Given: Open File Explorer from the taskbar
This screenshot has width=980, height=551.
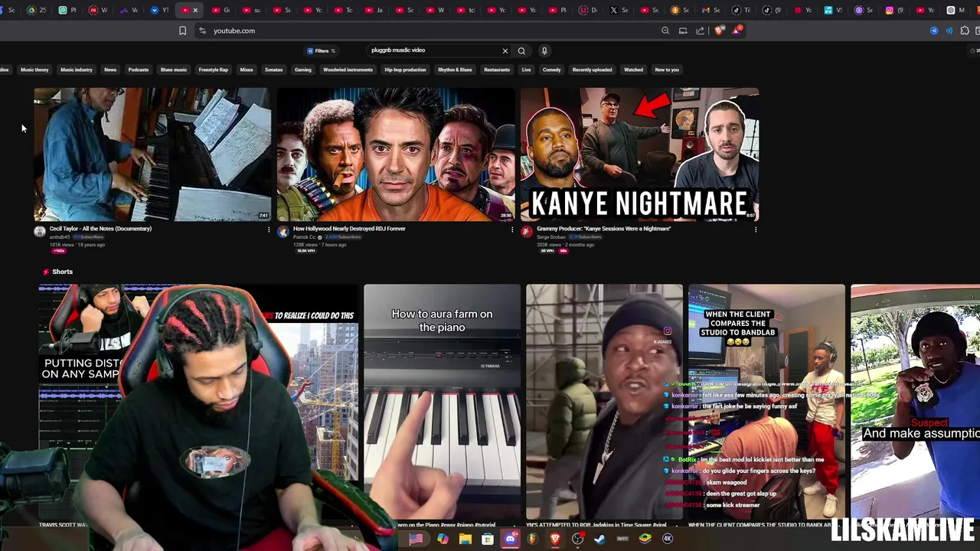Looking at the screenshot, I should pyautogui.click(x=465, y=539).
